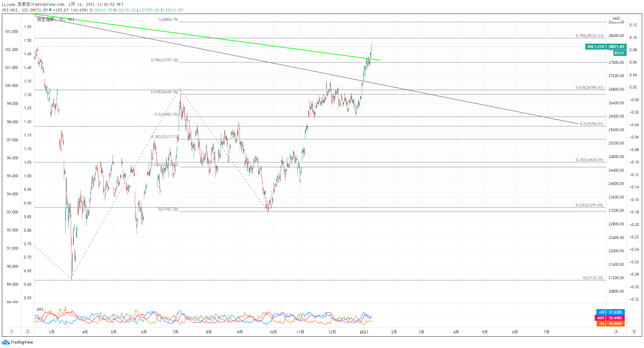Click the 9月 label on the time axis

pos(240,332)
